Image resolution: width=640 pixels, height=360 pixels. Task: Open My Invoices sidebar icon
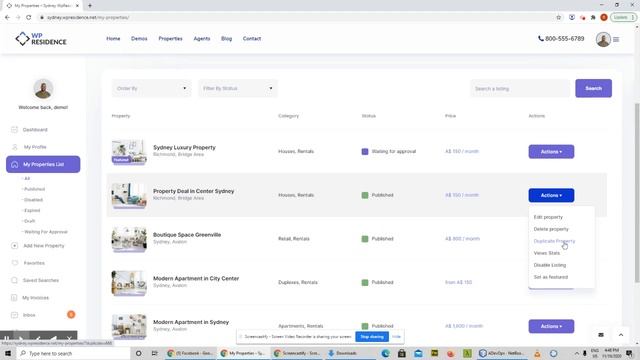(x=14, y=298)
